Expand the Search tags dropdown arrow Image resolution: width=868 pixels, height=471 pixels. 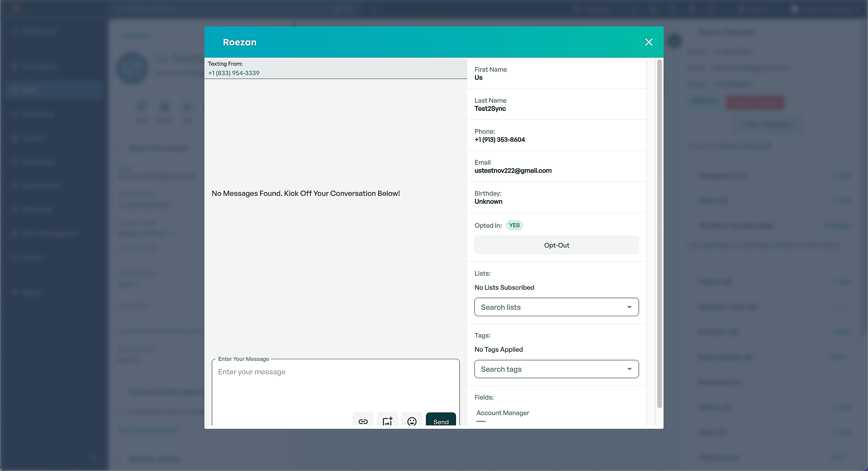coord(629,369)
